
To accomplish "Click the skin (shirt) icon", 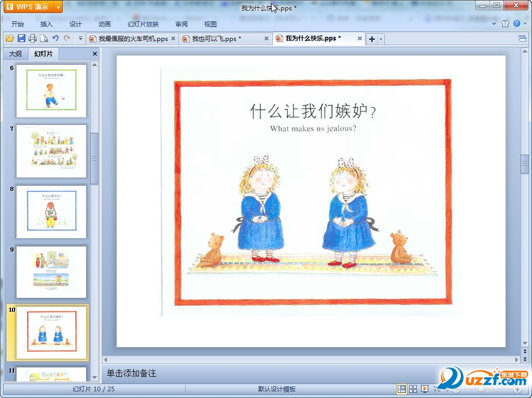I will (505, 24).
